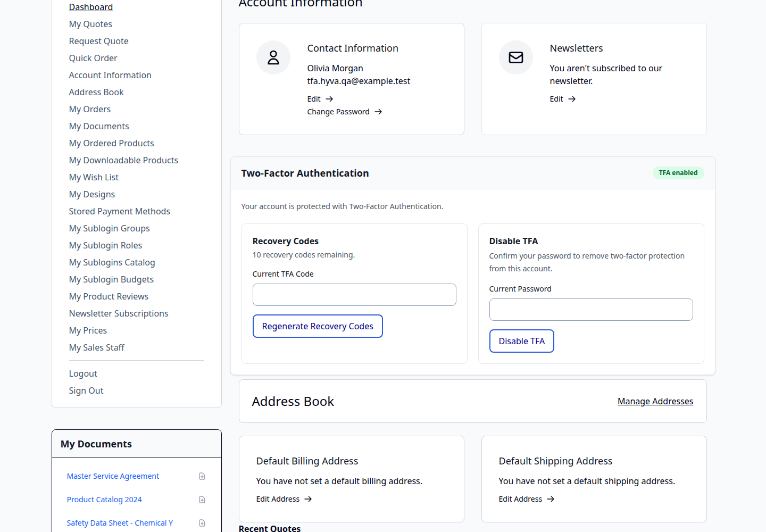
Task: Open My Sublogins Catalog
Action: pos(112,262)
